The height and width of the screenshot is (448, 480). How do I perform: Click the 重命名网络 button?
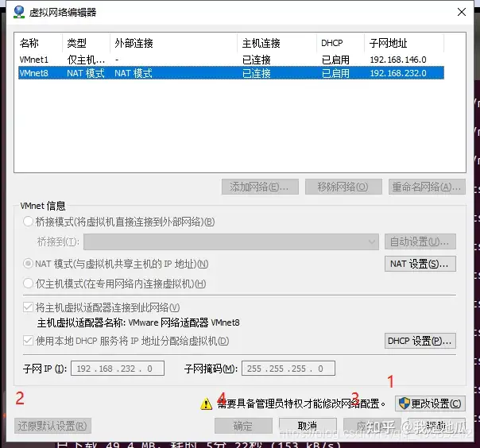click(x=427, y=187)
